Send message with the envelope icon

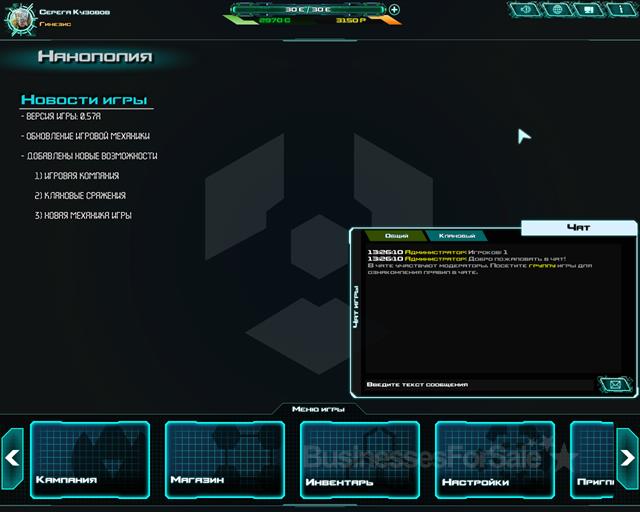tap(614, 384)
